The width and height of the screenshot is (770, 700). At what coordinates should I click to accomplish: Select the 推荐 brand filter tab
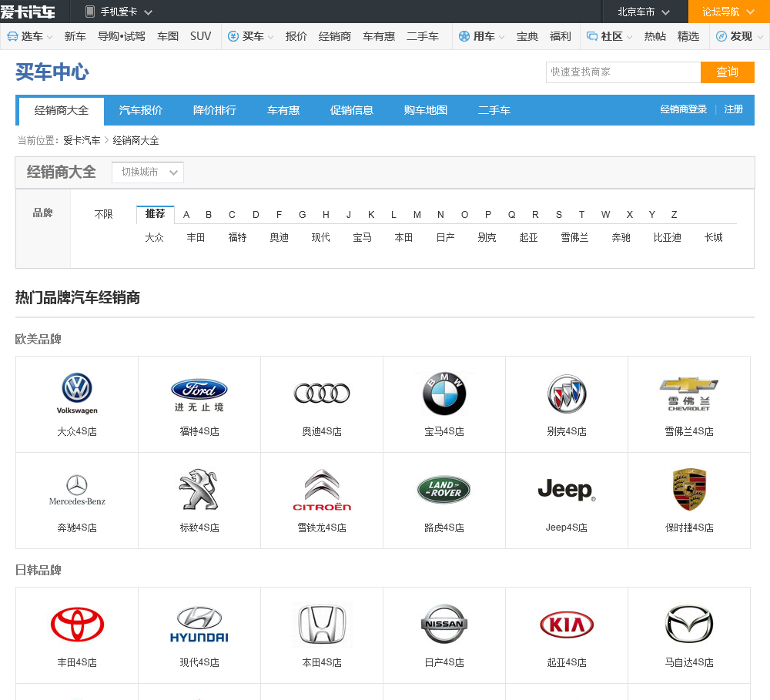156,213
